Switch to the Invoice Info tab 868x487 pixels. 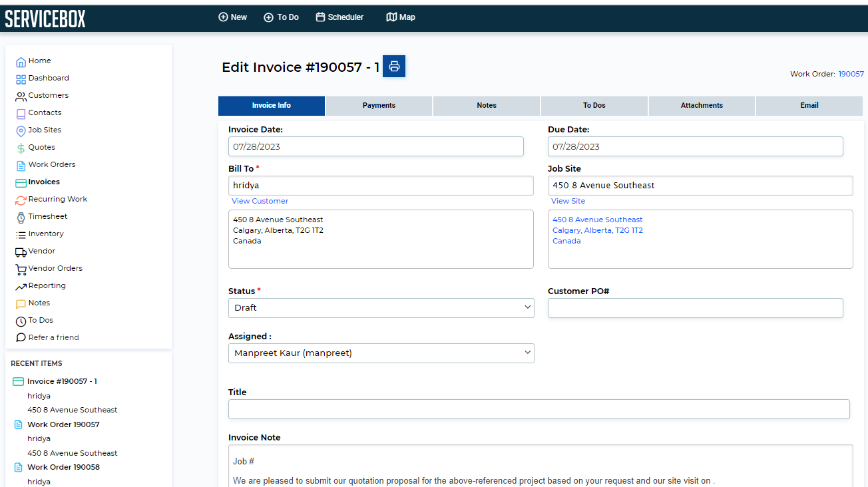click(272, 106)
